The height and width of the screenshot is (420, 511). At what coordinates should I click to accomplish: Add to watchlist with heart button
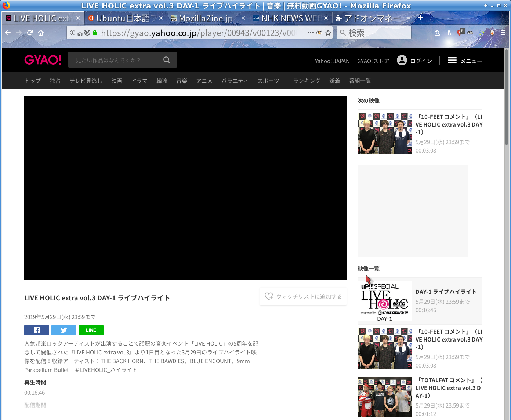click(x=303, y=296)
